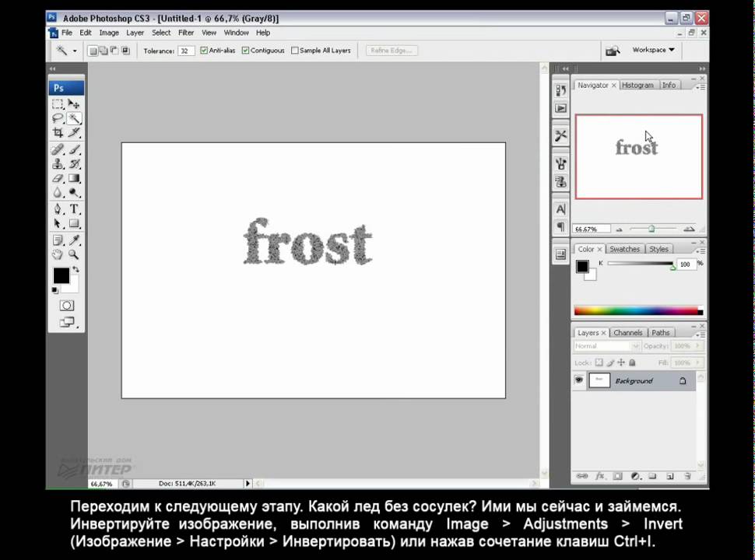The image size is (755, 560).
Task: Select the Hand tool
Action: (x=58, y=254)
